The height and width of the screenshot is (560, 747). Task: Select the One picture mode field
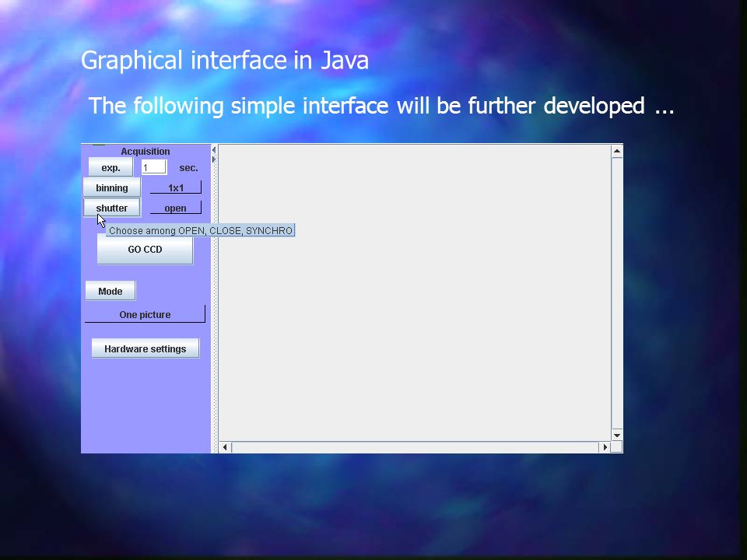coord(145,314)
